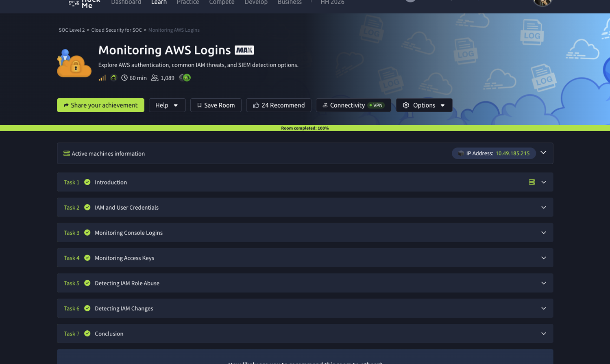Click the MAX badge beside the room title

click(x=244, y=50)
